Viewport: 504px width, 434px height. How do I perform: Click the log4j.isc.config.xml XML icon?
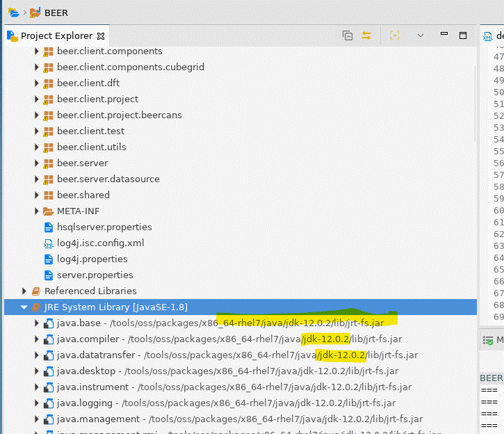[x=49, y=243]
